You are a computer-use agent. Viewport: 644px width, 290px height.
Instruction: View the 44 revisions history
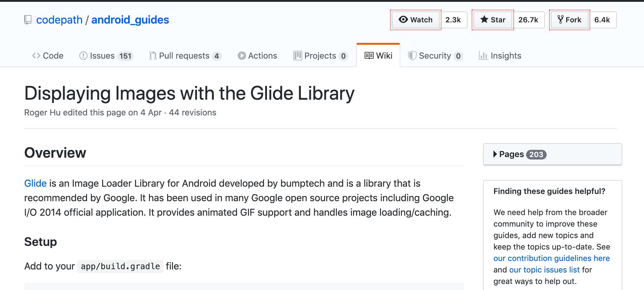[193, 112]
